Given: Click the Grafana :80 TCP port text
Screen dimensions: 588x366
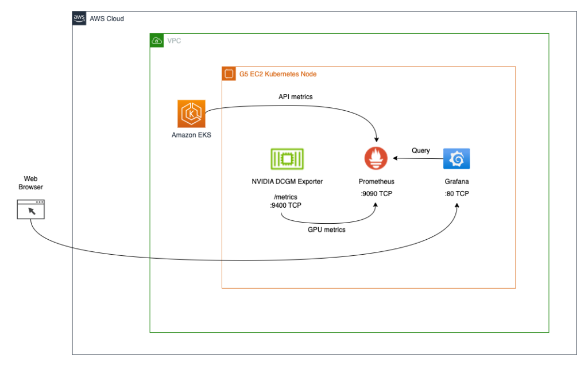Looking at the screenshot, I should 456,193.
